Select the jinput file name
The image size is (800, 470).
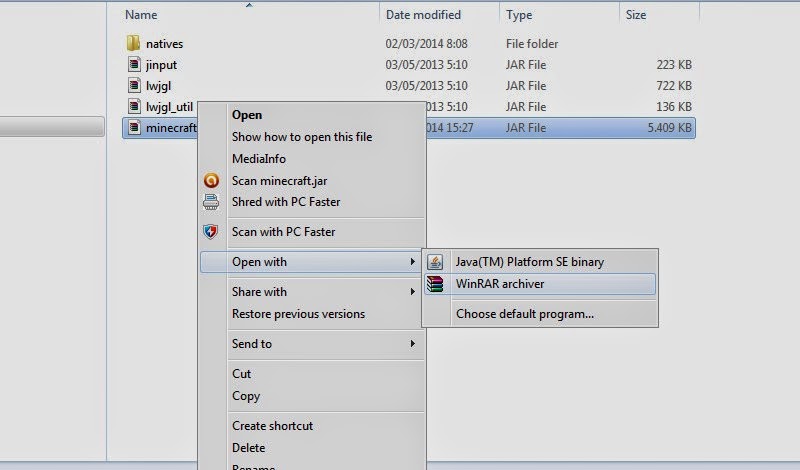[161, 65]
